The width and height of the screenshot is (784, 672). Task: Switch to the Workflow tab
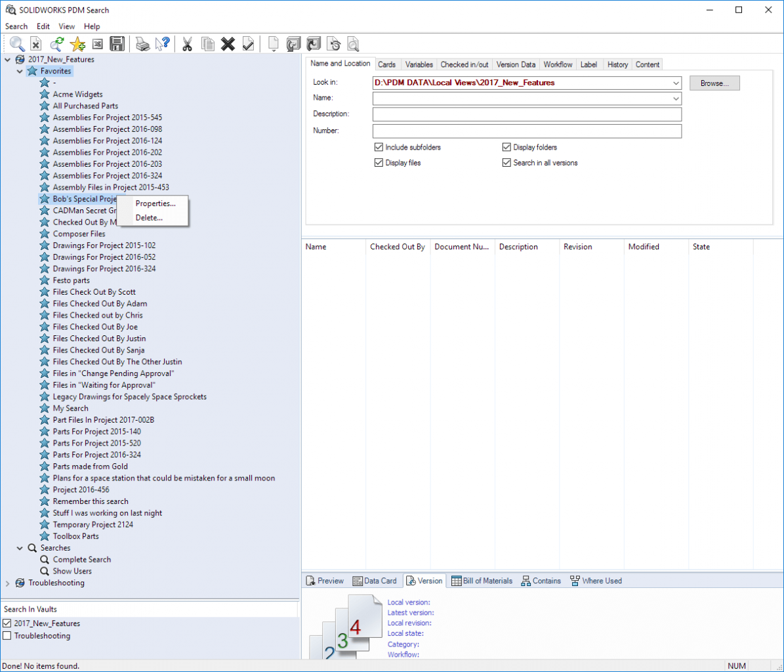click(x=558, y=64)
